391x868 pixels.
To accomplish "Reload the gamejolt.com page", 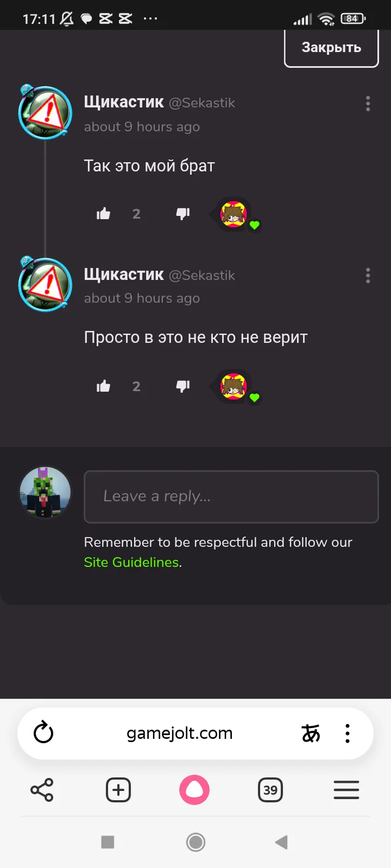I will [x=43, y=733].
